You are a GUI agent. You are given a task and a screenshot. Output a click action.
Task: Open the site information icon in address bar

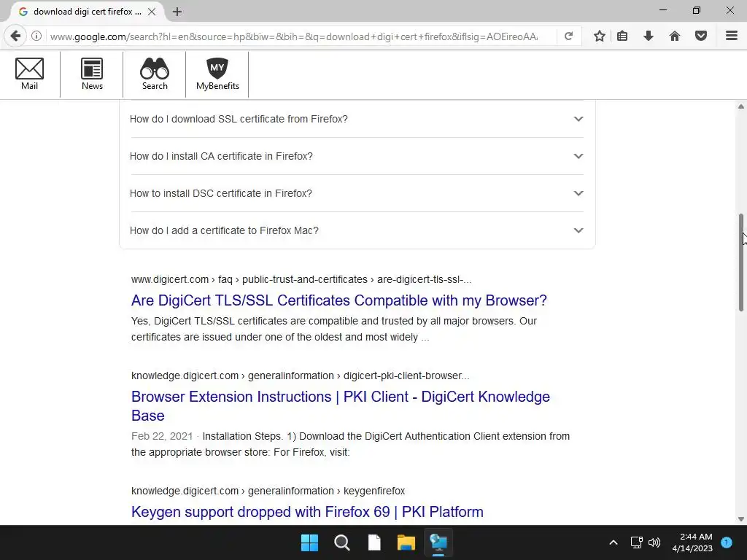coord(36,36)
